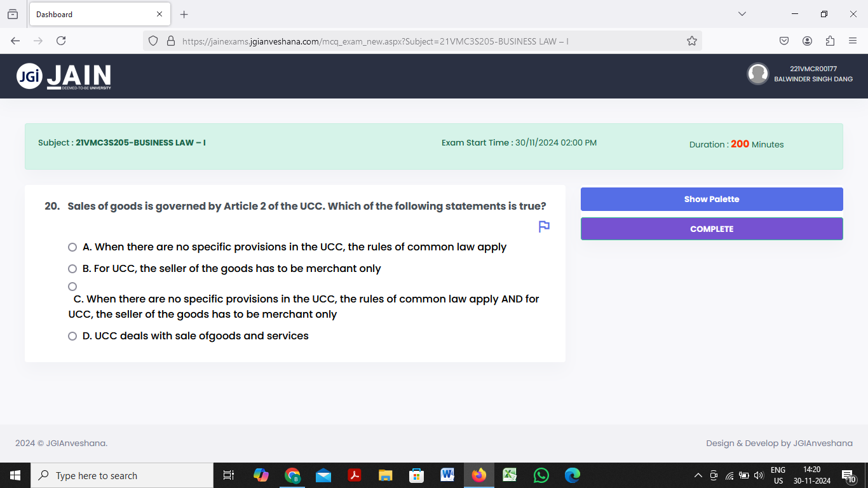Screen dimensions: 868x488
Task: Expand the browser toolbar chevron
Action: coord(742,13)
